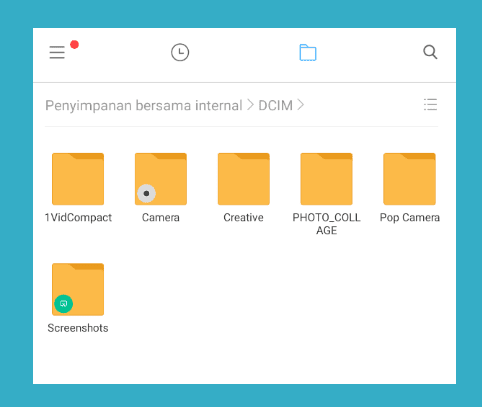Click chevron between internal storage and DCIM
This screenshot has height=407, width=482.
250,105
